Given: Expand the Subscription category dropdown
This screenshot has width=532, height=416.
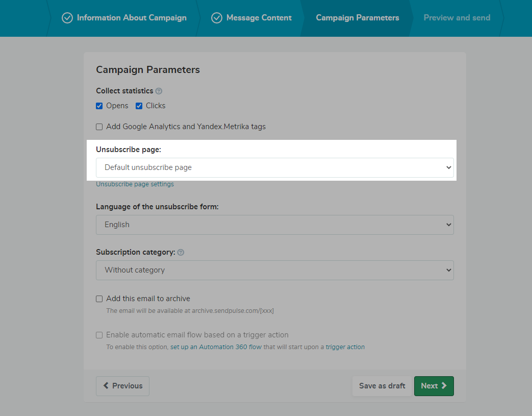Looking at the screenshot, I should click(274, 270).
